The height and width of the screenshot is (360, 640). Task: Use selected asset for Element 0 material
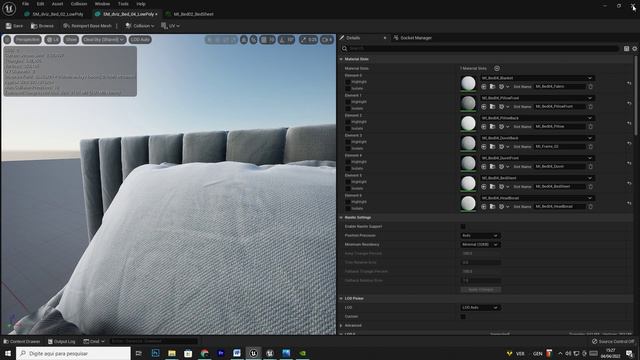coord(484,87)
